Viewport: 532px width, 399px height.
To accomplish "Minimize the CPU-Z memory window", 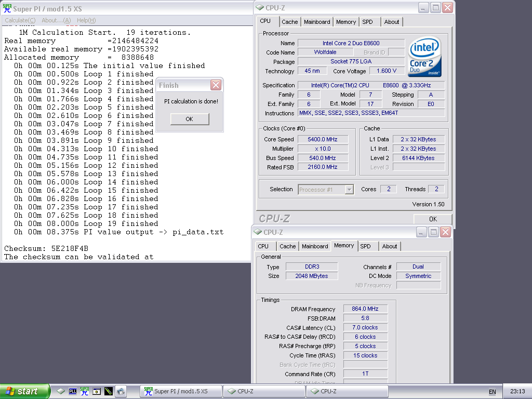I will tap(421, 232).
